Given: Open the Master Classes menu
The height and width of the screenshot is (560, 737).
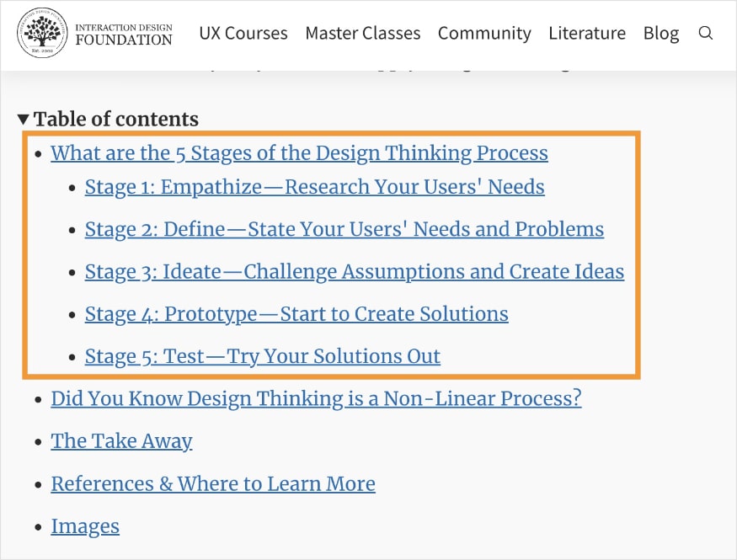Looking at the screenshot, I should coord(363,34).
